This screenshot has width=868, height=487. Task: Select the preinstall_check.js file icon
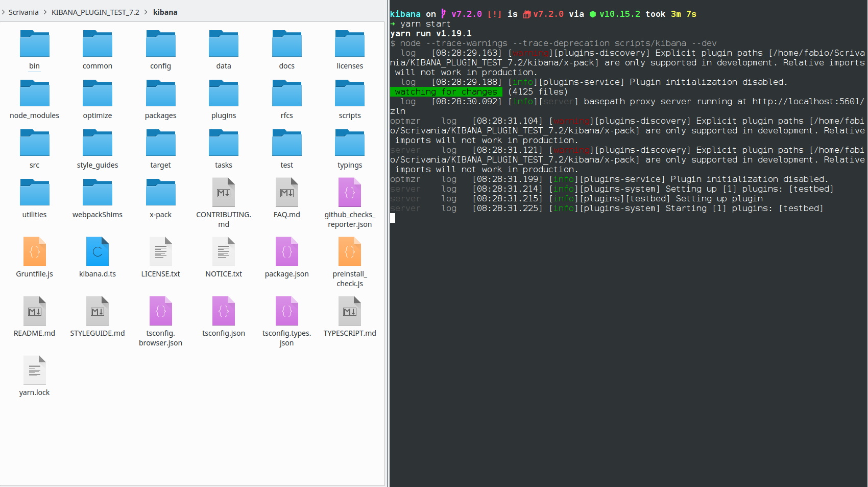[x=350, y=251]
